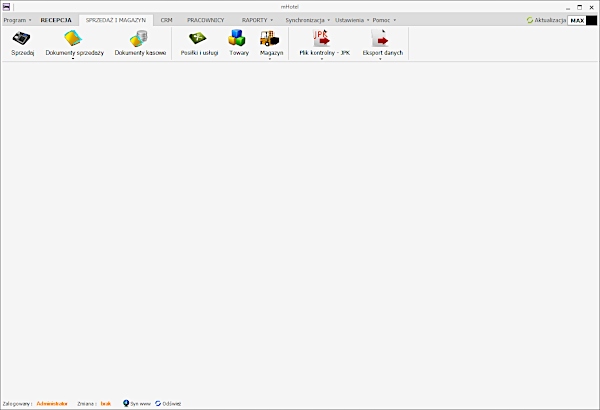
Task: Open Dokumenty kasowe icon
Action: (139, 38)
